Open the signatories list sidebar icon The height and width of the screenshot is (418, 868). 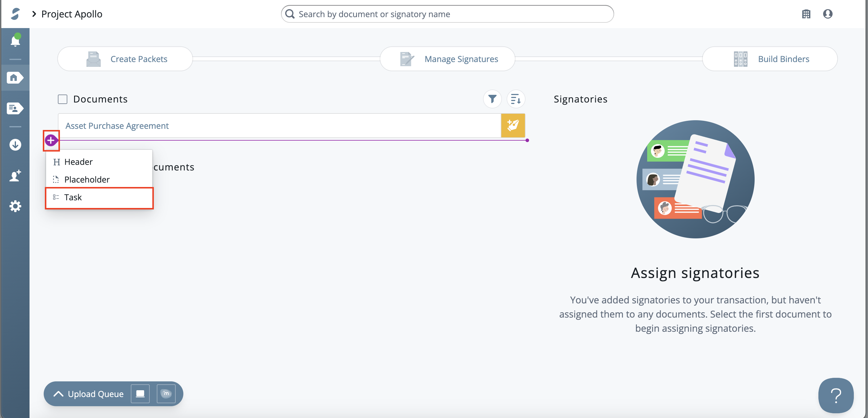click(x=15, y=108)
